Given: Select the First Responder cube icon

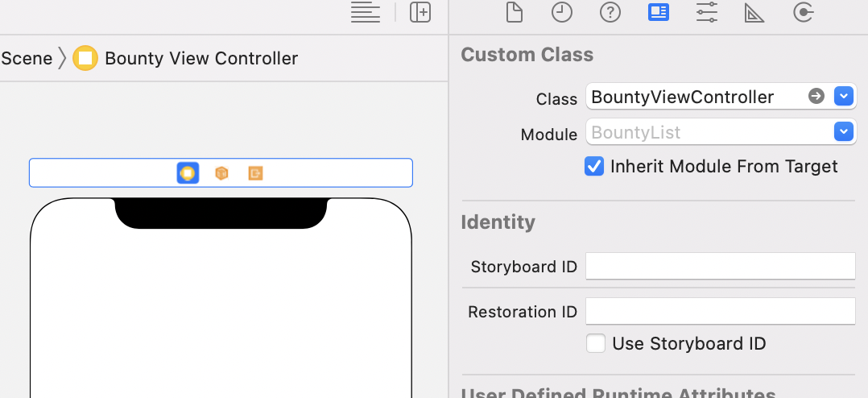Looking at the screenshot, I should click(221, 173).
